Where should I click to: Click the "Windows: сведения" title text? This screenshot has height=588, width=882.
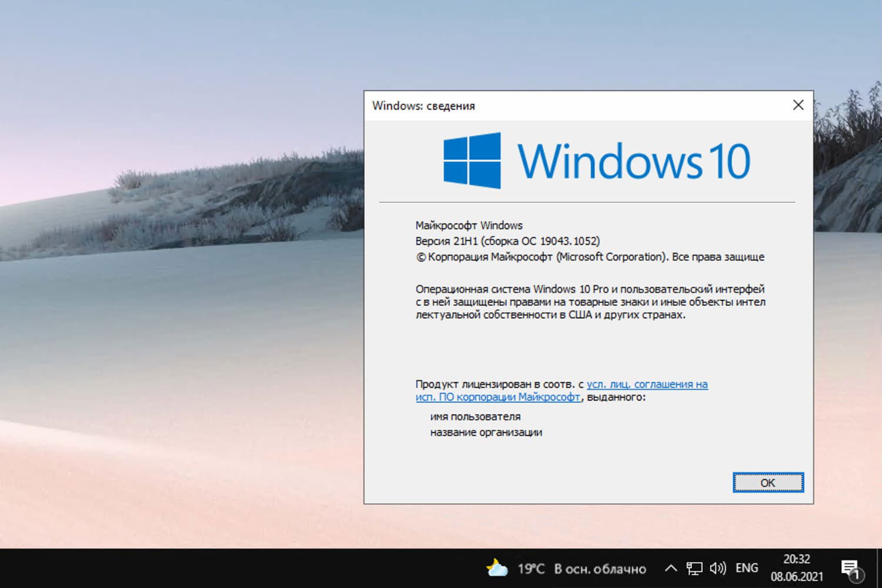point(423,106)
